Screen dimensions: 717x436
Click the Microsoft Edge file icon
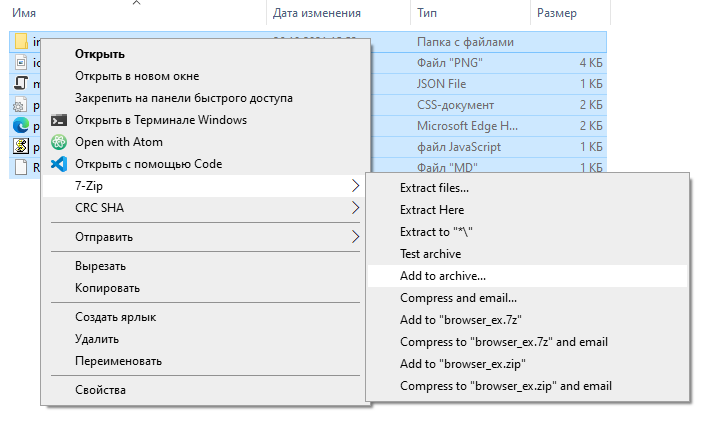pyautogui.click(x=20, y=126)
